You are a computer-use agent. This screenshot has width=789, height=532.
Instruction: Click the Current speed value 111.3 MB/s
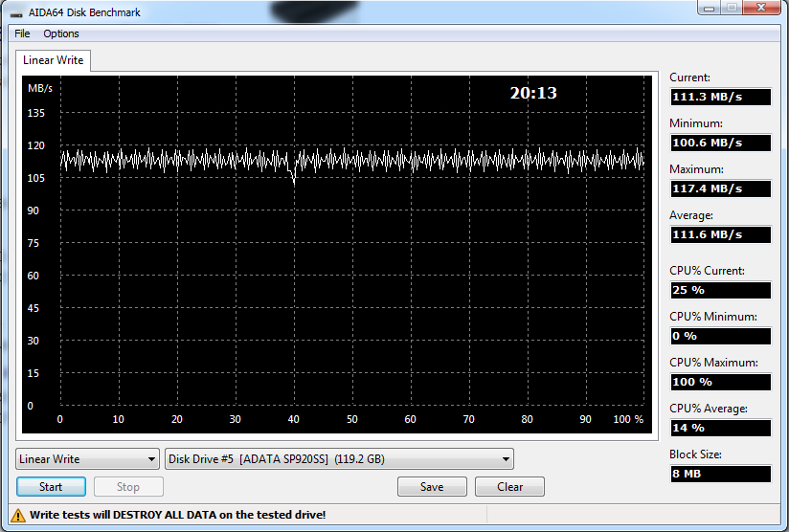(x=721, y=97)
